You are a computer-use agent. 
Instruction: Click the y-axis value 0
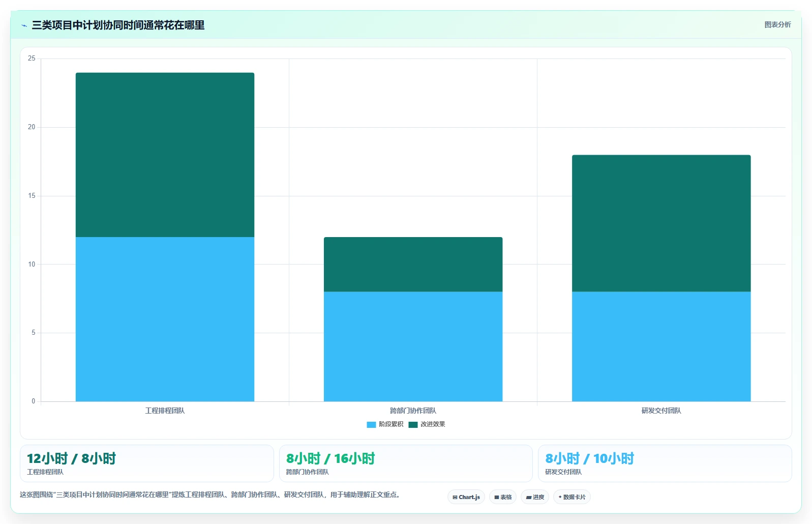point(34,401)
